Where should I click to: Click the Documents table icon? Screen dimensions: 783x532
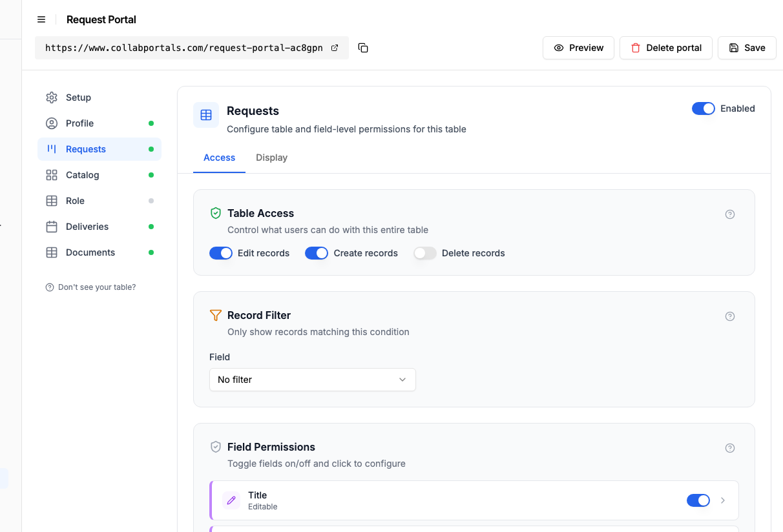pyautogui.click(x=52, y=252)
